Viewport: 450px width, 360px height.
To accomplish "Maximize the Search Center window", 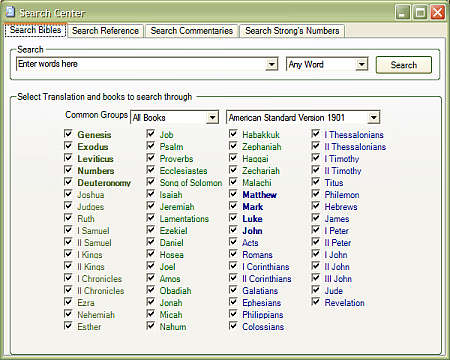I will [420, 13].
